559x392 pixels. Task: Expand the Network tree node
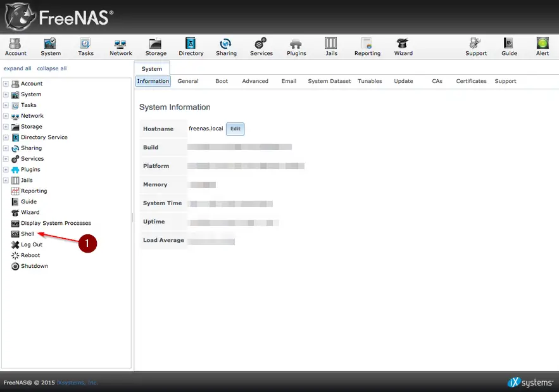click(6, 116)
